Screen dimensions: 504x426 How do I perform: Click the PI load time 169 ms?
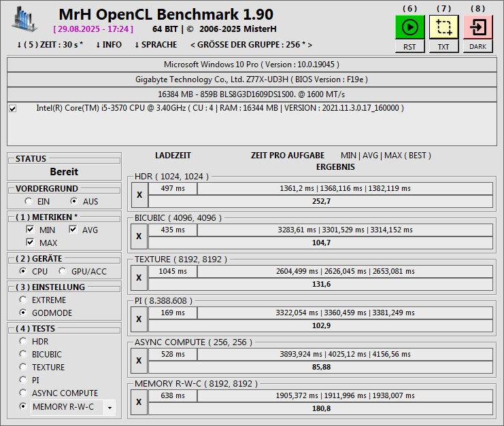[x=173, y=313]
